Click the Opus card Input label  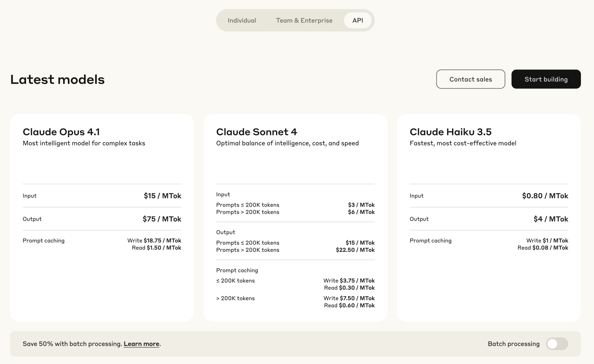click(x=29, y=196)
